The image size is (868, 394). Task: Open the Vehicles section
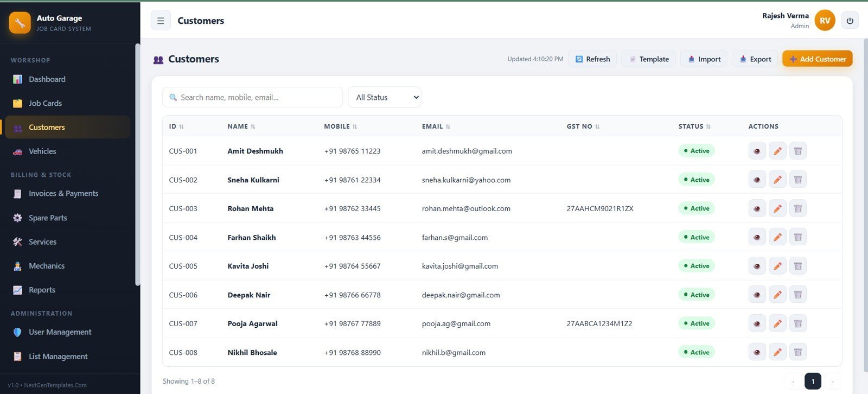coord(67,151)
